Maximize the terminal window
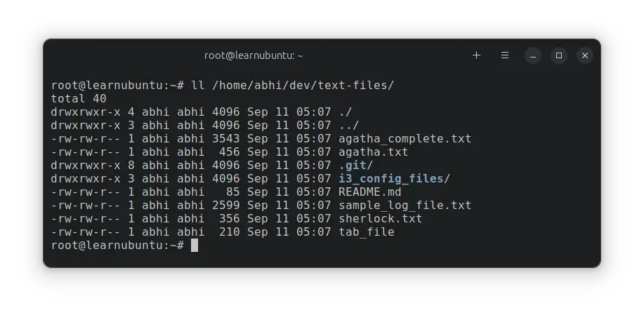This screenshot has width=644, height=315. pos(558,55)
